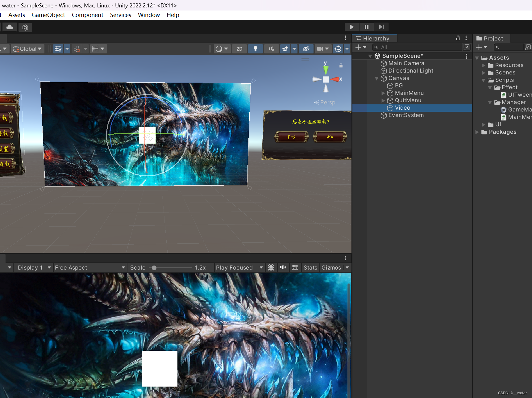Open the Assets menu
The height and width of the screenshot is (398, 532).
(17, 15)
